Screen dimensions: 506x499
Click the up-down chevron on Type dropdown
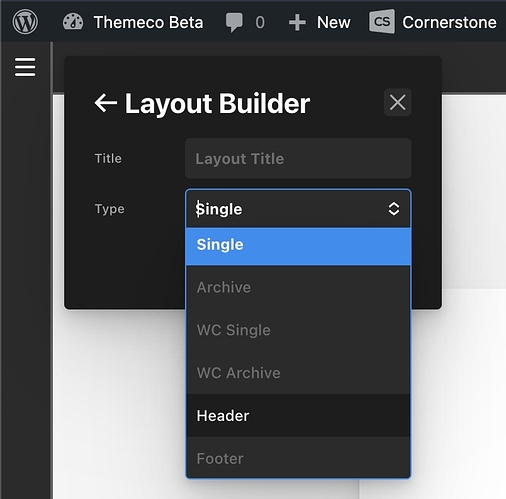click(394, 209)
